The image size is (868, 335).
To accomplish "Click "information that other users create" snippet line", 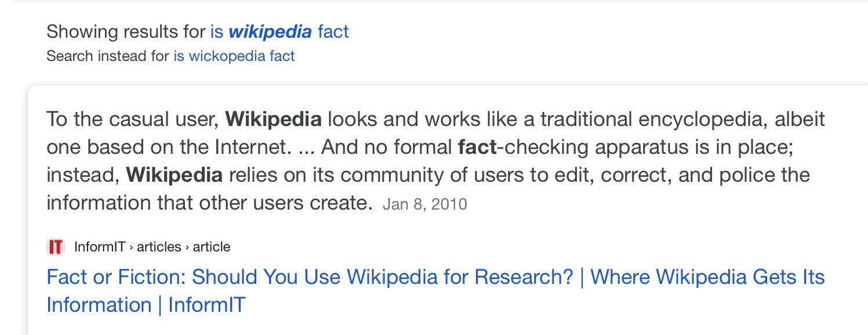I will pos(209,203).
